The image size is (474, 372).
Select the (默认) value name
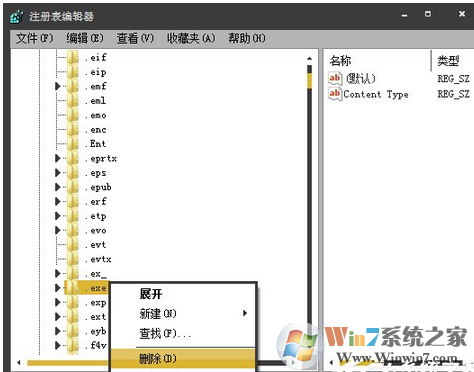[x=361, y=78]
